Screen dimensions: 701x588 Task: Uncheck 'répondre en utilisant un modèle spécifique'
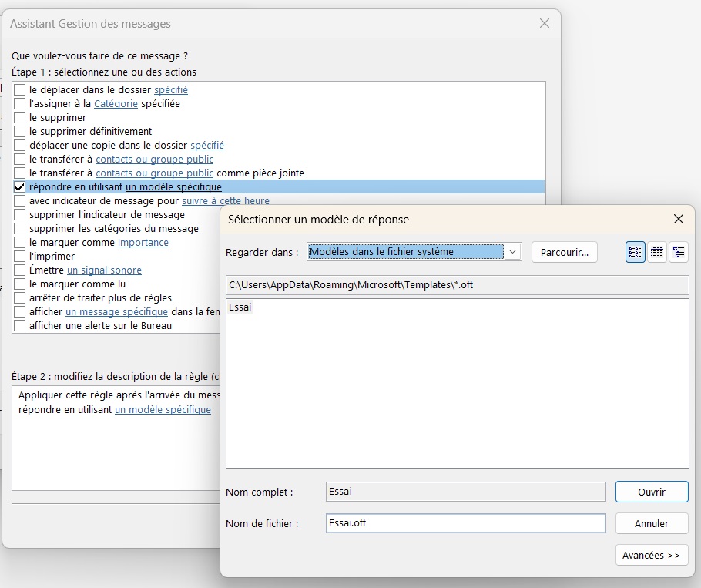(19, 186)
